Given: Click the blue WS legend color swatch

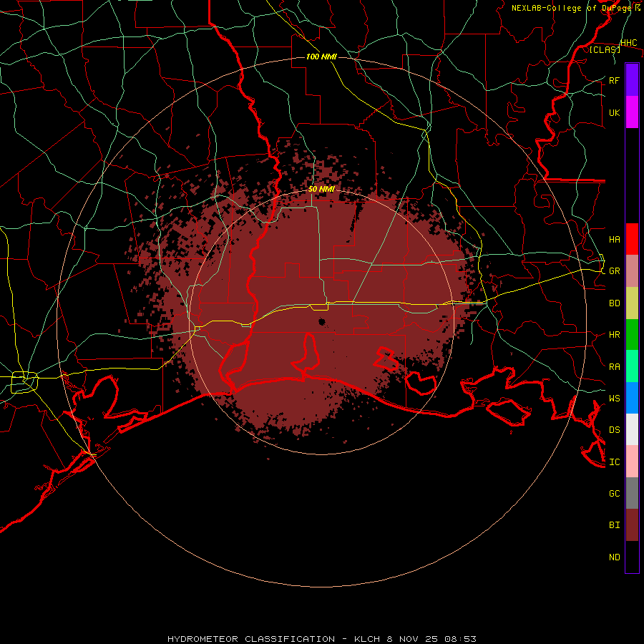Looking at the screenshot, I should tap(632, 398).
